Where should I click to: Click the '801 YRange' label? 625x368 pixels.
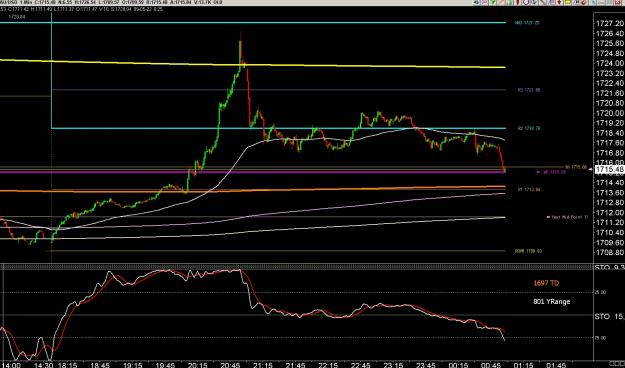point(551,301)
